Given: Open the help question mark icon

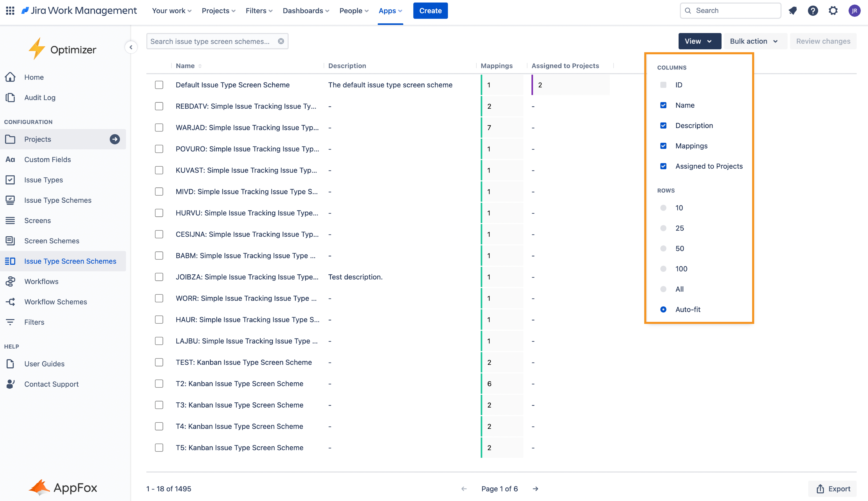Looking at the screenshot, I should coord(813,11).
